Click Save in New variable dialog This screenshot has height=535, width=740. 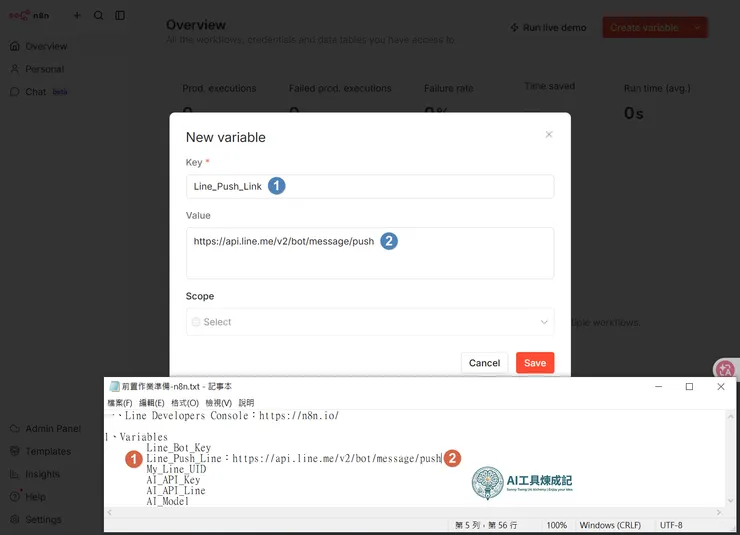tap(535, 363)
